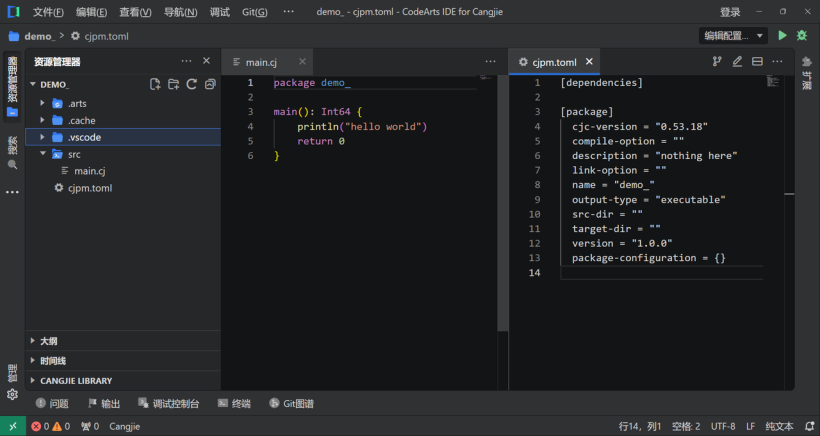Open the 调试 menu
Viewport: 820px width, 436px height.
pos(220,12)
